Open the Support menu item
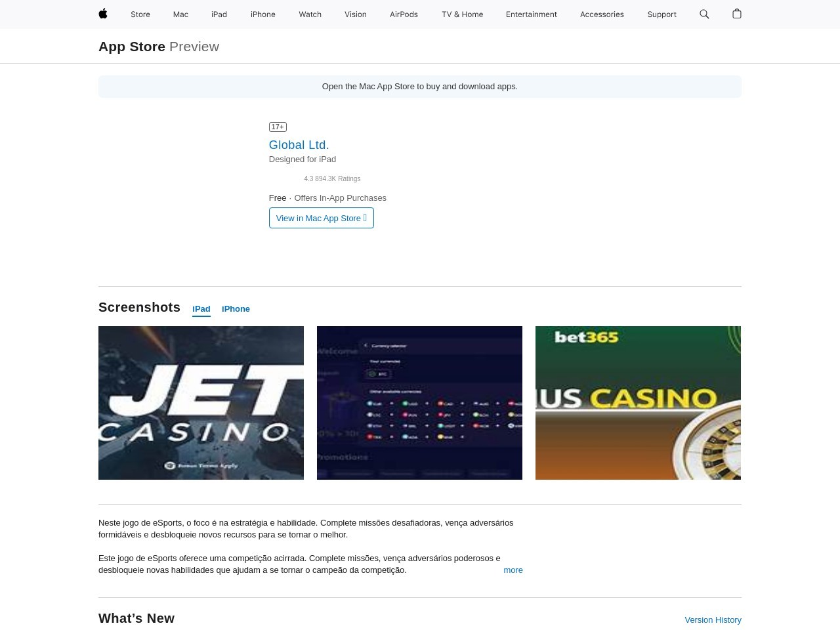Viewport: 840px width, 630px height. pos(661,14)
